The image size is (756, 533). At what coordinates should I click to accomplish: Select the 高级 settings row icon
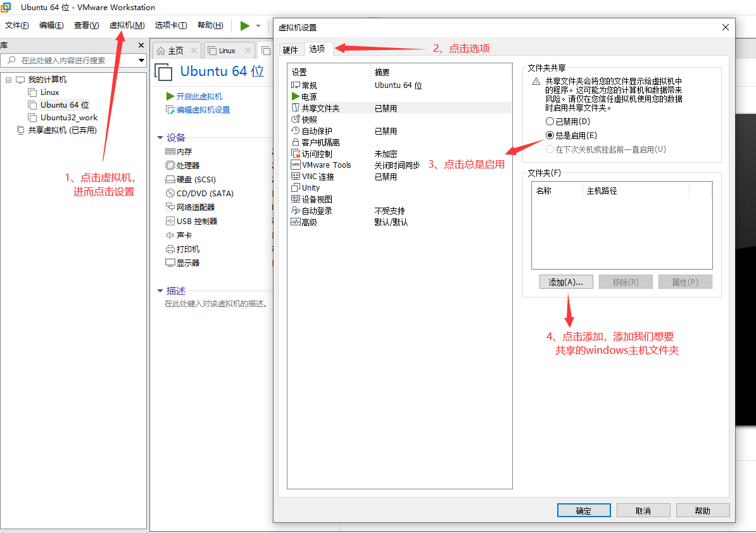296,222
